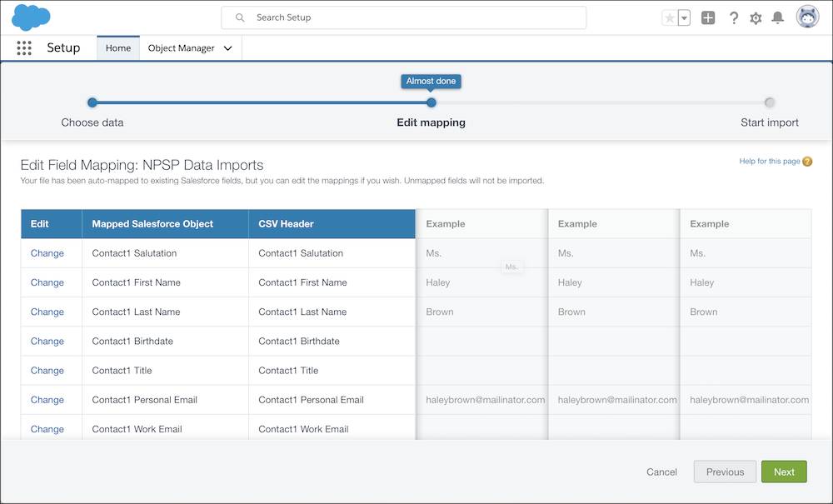This screenshot has width=833, height=504.
Task: Open the favorites list dropdown arrow
Action: click(x=684, y=17)
